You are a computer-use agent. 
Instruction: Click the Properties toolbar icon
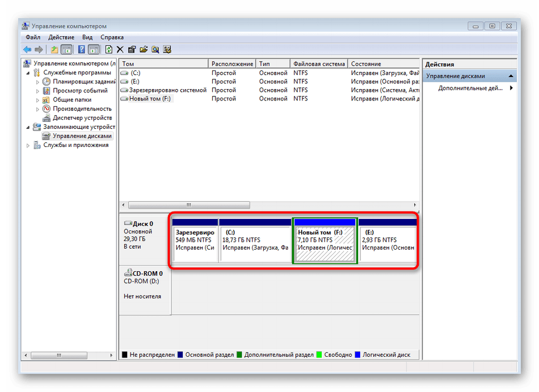pyautogui.click(x=132, y=49)
